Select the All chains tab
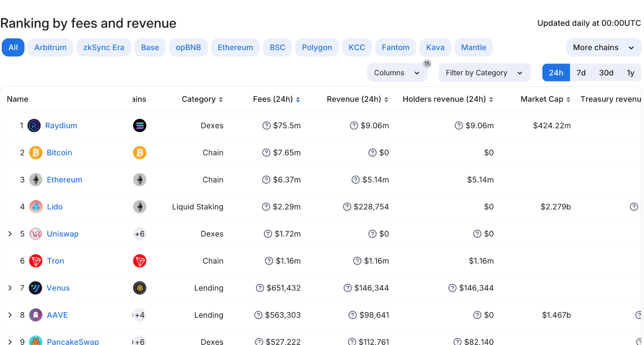Viewport: 644px width, 345px height. point(13,47)
